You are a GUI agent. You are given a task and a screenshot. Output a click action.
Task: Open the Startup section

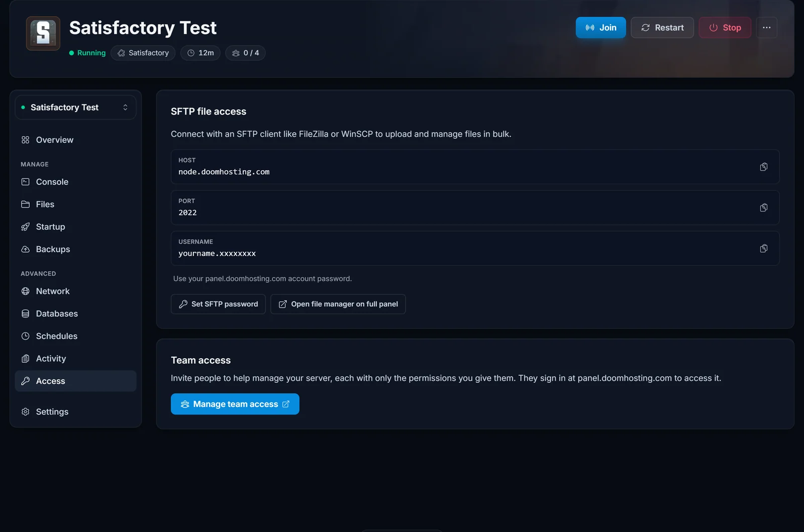coord(75,227)
